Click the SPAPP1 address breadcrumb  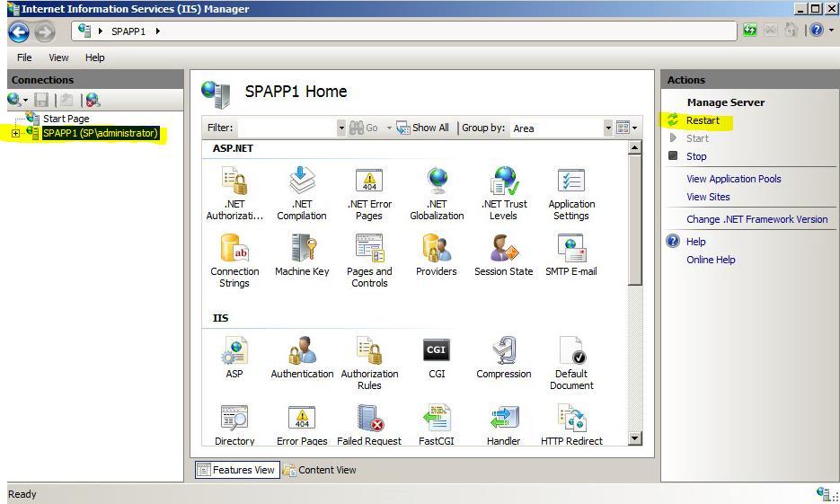coord(128,31)
